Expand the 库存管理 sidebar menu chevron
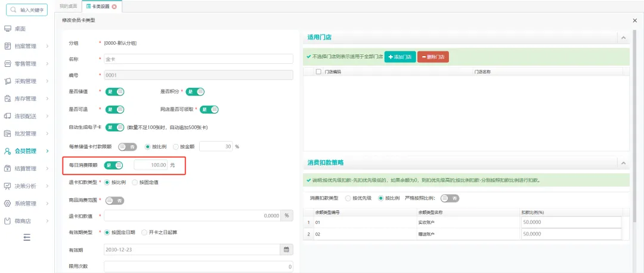 pos(47,99)
